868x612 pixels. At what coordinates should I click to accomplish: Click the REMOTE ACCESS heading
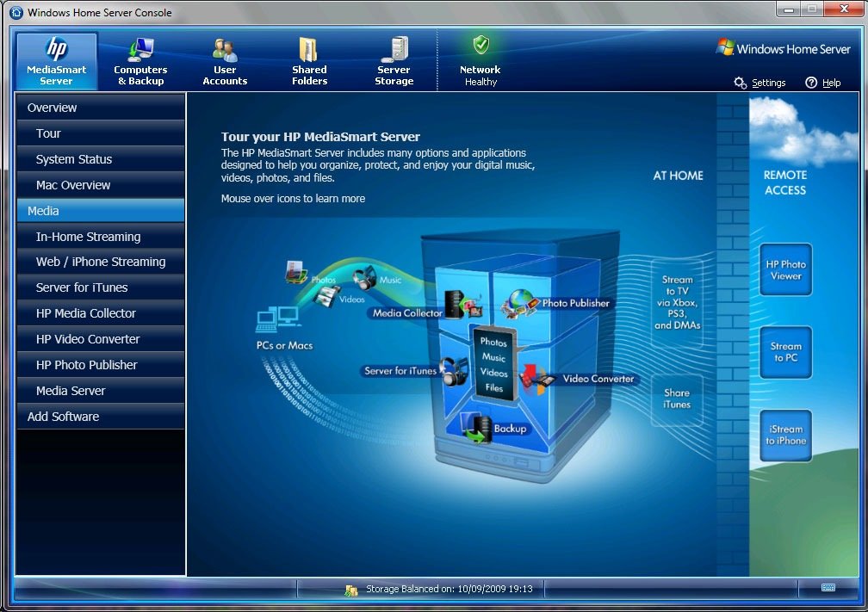(785, 182)
